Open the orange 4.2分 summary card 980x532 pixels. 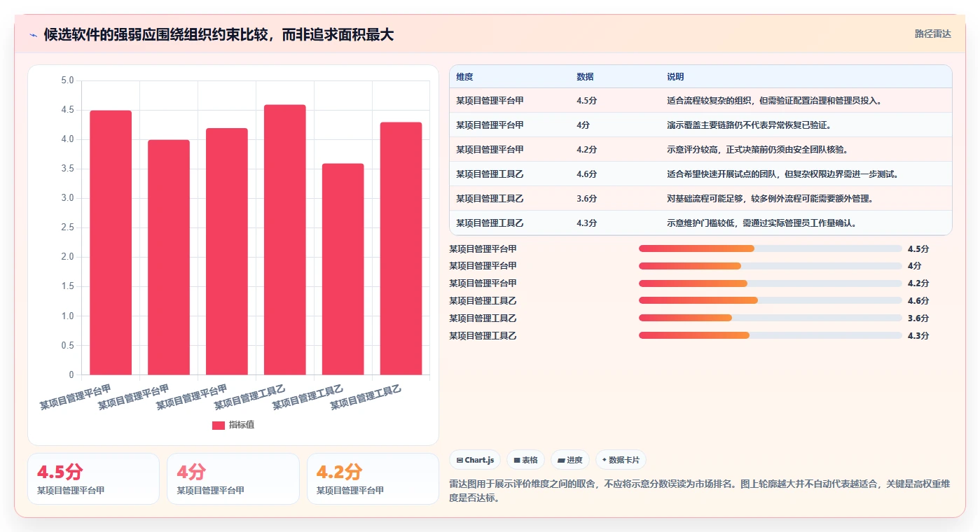point(373,479)
